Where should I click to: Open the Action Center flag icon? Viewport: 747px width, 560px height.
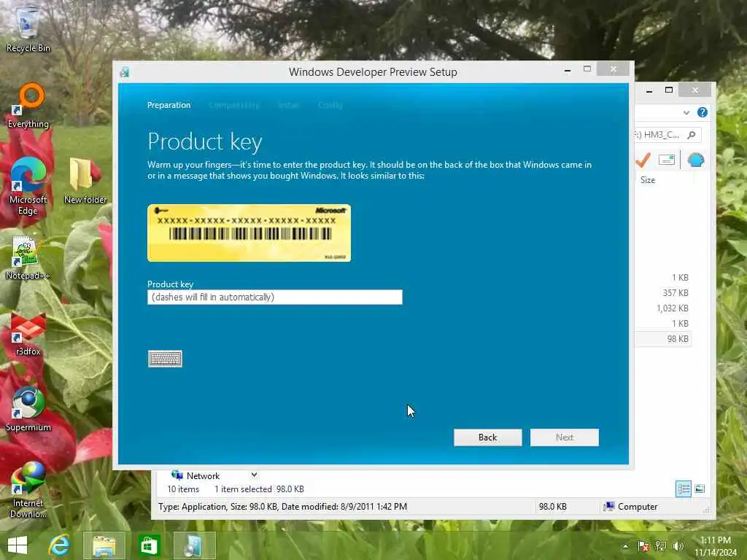click(643, 546)
